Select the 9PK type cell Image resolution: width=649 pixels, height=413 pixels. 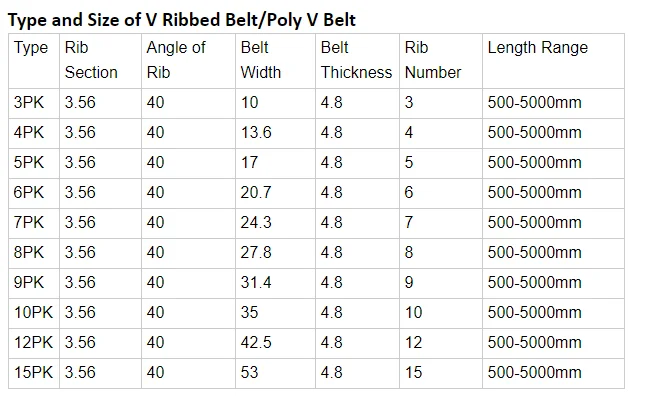click(31, 282)
